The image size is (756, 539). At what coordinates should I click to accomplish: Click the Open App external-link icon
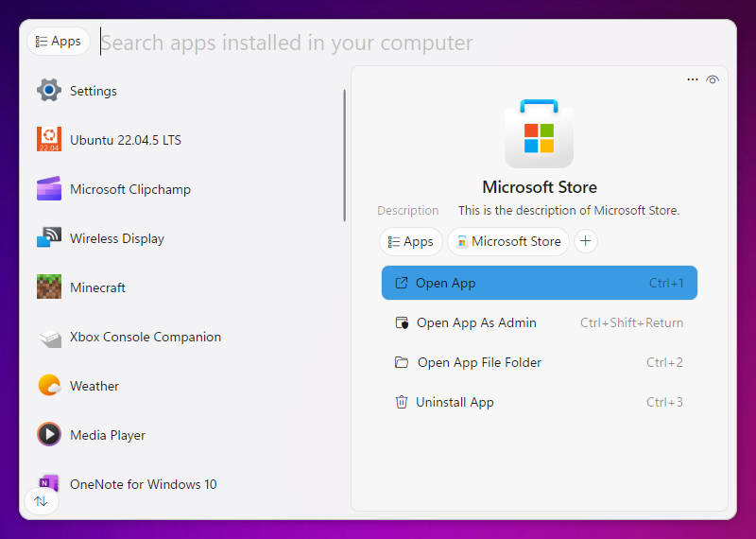tap(401, 283)
